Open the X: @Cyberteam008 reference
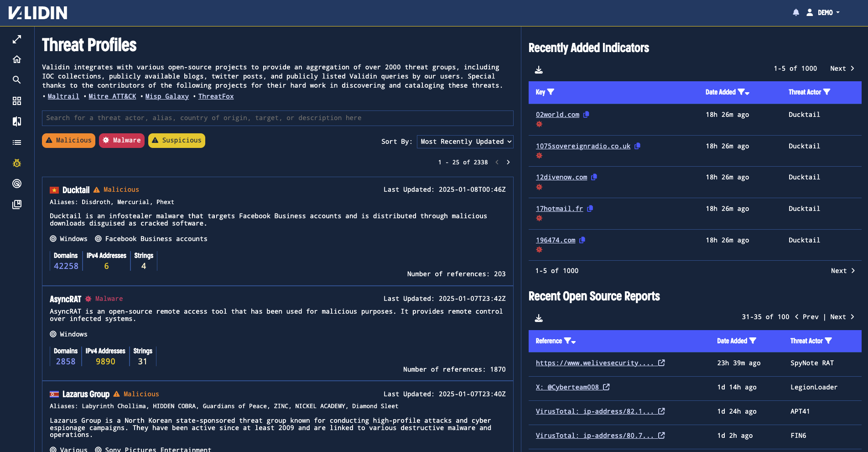This screenshot has height=452, width=868. [x=572, y=387]
